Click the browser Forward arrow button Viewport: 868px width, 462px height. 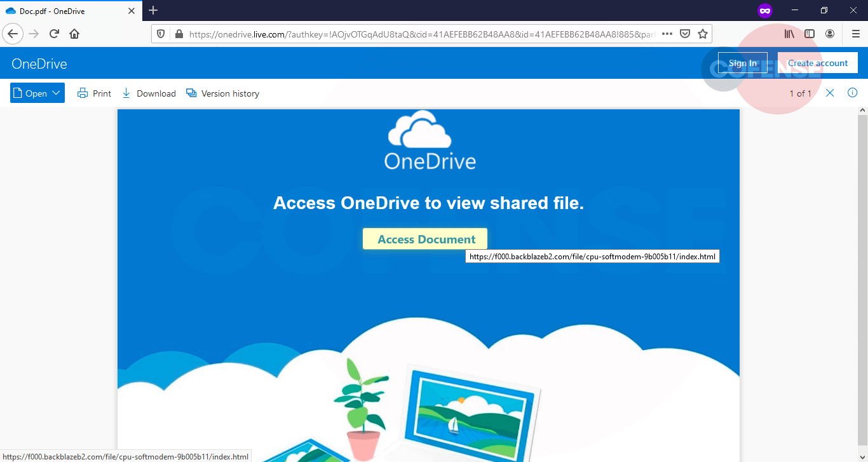pyautogui.click(x=34, y=34)
